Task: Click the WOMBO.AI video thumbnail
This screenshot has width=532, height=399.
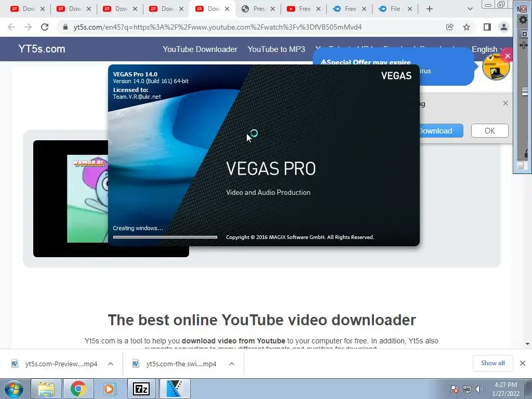Action: click(87, 199)
